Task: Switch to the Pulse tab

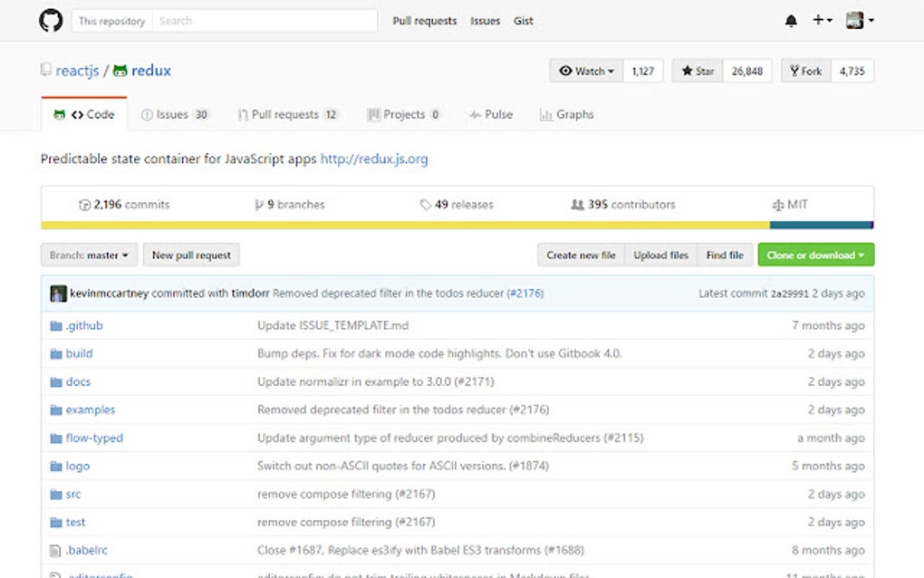Action: click(491, 114)
